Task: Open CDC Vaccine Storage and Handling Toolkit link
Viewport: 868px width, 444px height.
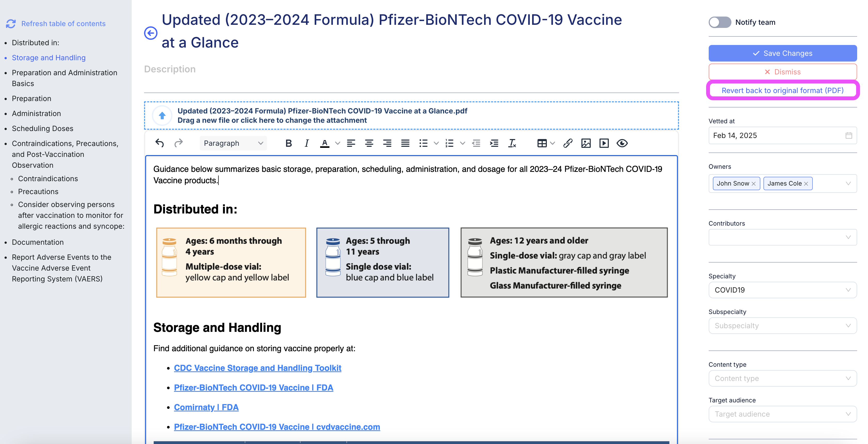Action: 257,368
